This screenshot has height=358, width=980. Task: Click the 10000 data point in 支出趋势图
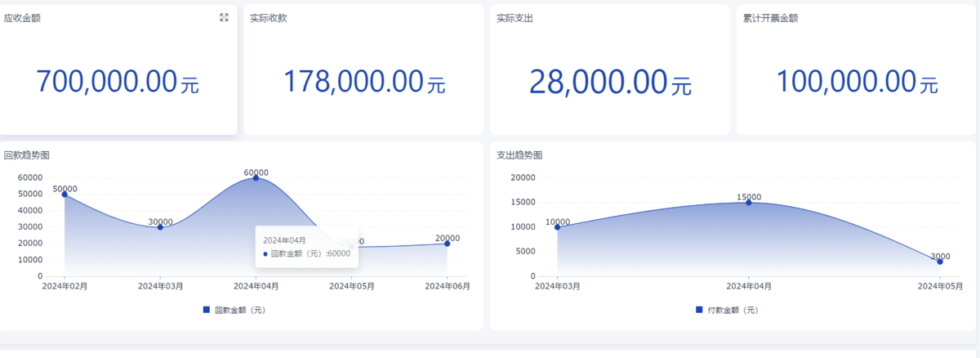tap(558, 226)
